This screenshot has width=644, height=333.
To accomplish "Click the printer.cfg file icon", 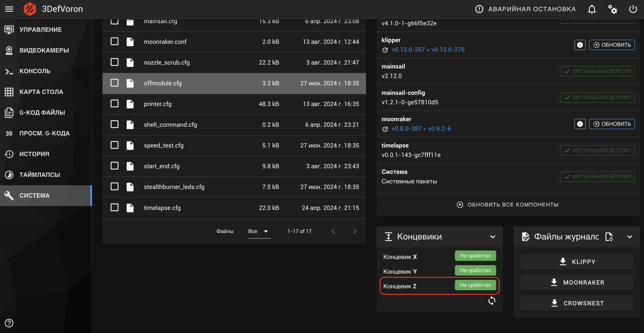I will click(130, 104).
